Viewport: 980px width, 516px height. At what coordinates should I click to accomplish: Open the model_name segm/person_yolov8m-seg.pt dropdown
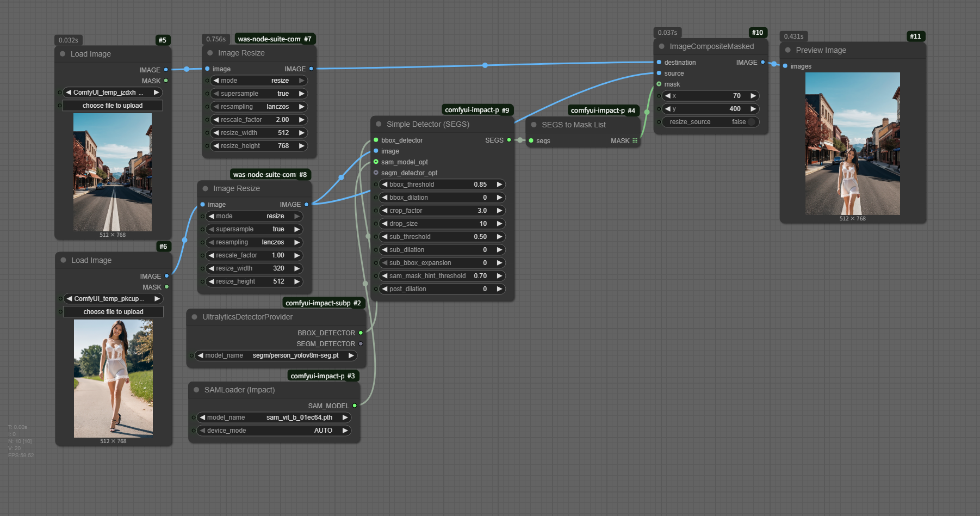[276, 355]
